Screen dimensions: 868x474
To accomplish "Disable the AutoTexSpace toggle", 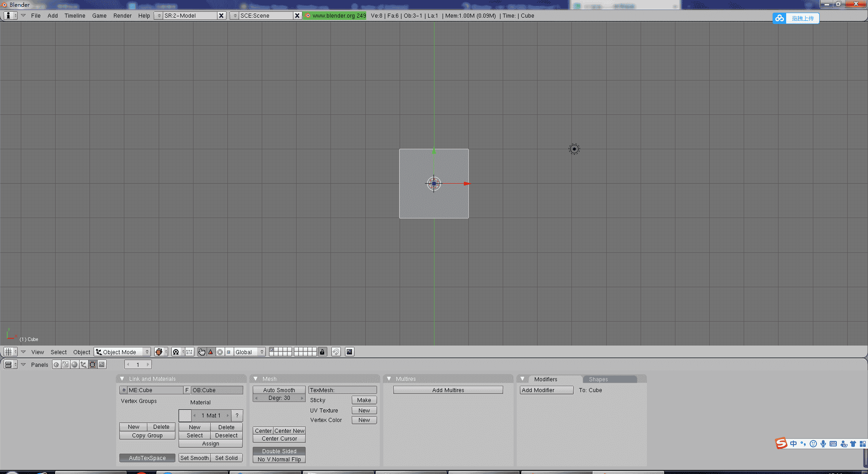I will tap(147, 458).
